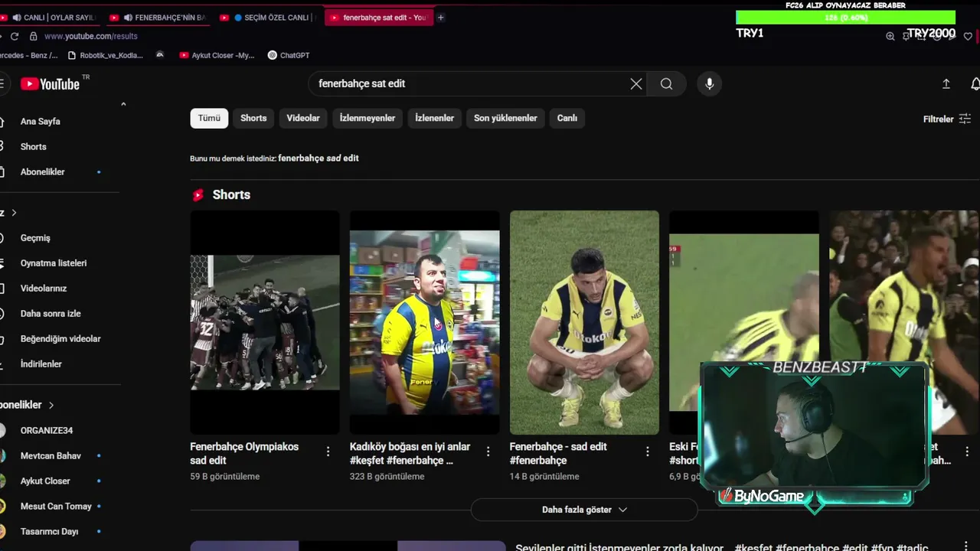
Task: Switch to SEÇİM ÖZEL CANLI browser tab
Action: (x=268, y=17)
